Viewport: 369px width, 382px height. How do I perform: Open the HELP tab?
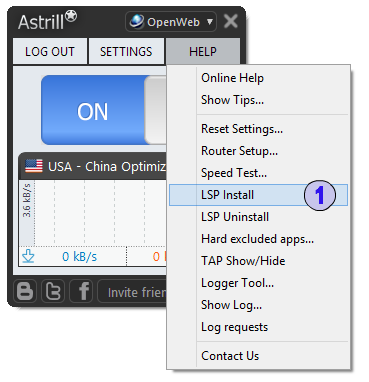click(203, 51)
